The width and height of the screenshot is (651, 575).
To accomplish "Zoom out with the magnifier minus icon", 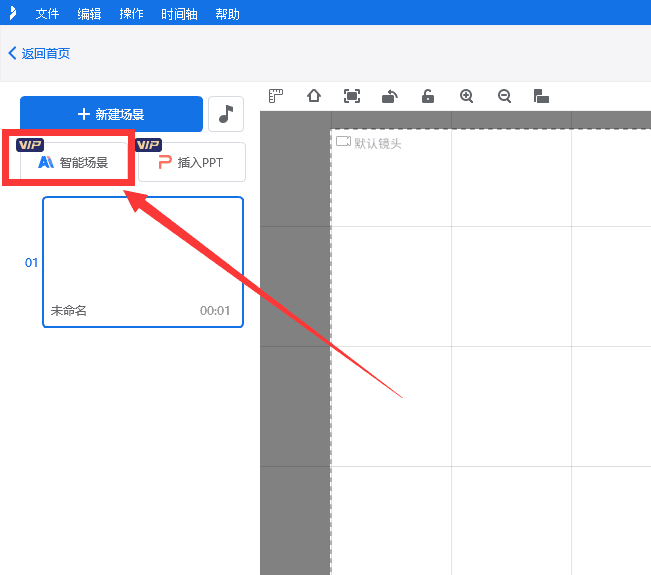I will click(x=504, y=96).
